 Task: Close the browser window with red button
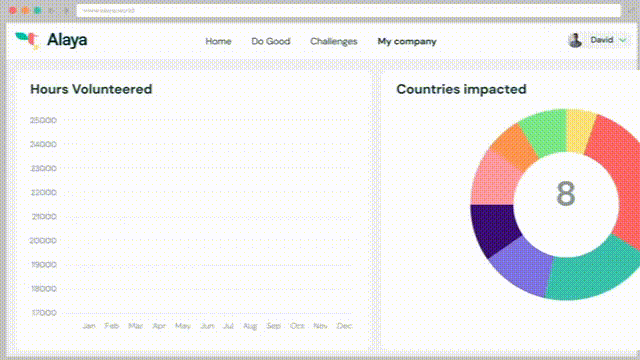(13, 10)
